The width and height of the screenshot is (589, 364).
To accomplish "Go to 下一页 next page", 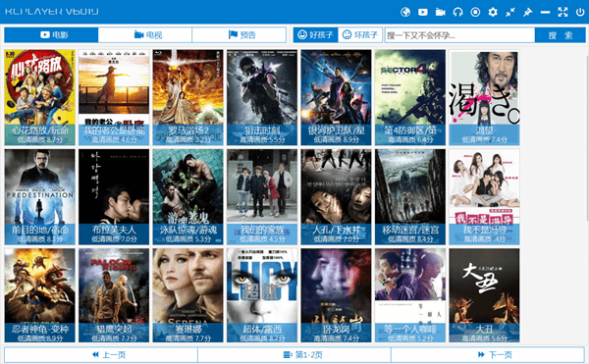I will tap(488, 354).
